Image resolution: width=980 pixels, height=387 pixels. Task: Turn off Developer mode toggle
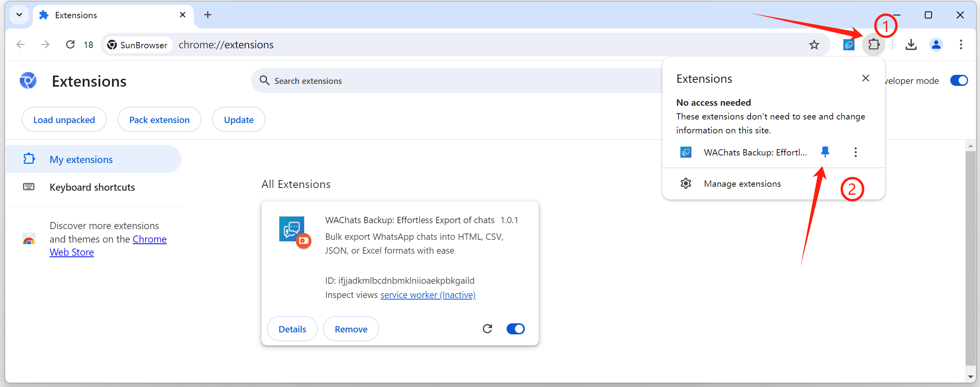(x=959, y=81)
